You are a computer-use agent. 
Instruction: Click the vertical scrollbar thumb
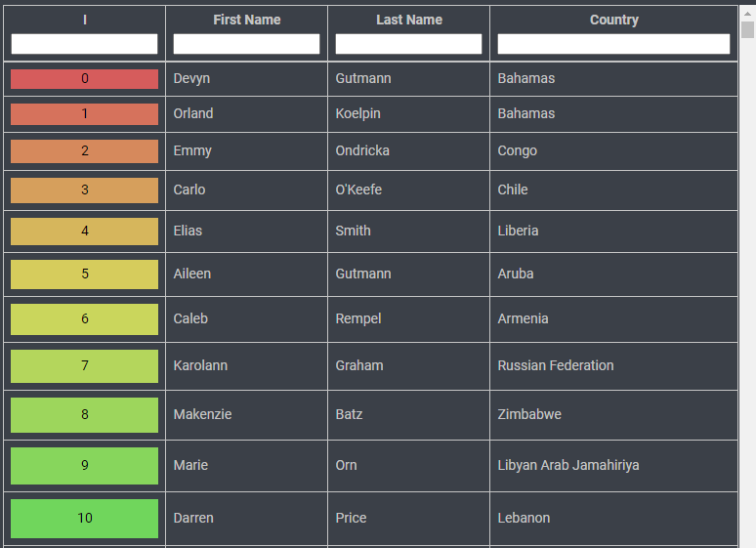click(747, 29)
